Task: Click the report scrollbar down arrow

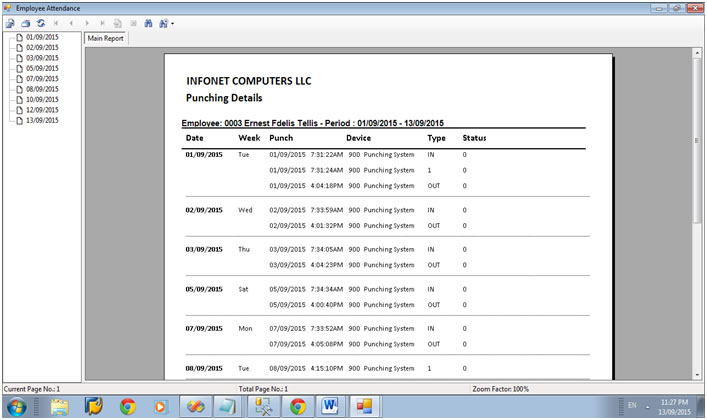Action: click(698, 374)
